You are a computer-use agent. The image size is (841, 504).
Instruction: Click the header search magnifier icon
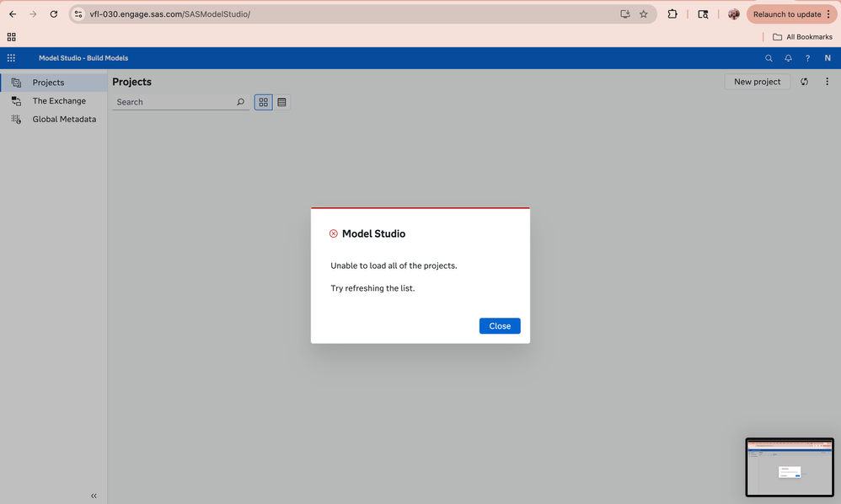tap(769, 58)
